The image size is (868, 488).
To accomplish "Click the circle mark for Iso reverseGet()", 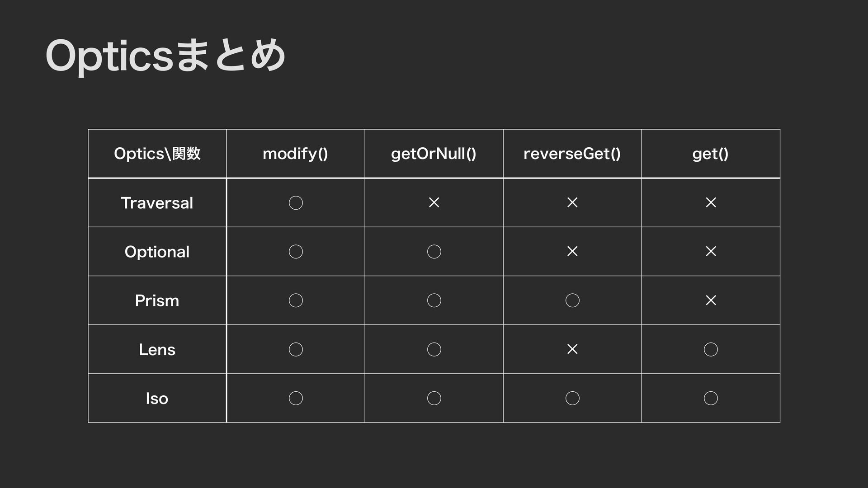I will pos(572,398).
